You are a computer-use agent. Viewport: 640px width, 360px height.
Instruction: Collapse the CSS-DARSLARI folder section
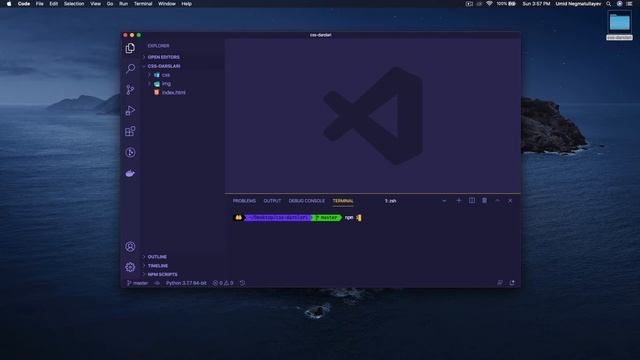[x=183, y=66]
